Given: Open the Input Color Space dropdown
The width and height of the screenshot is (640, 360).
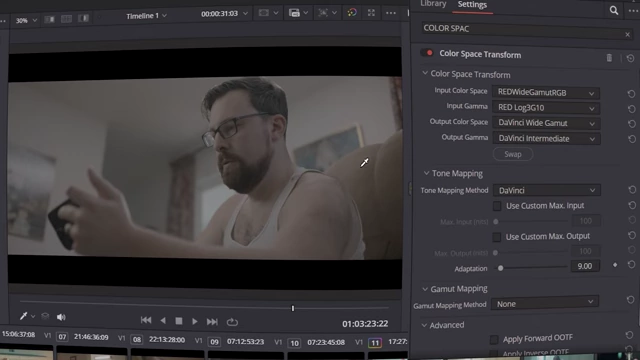Looking at the screenshot, I should [x=546, y=93].
